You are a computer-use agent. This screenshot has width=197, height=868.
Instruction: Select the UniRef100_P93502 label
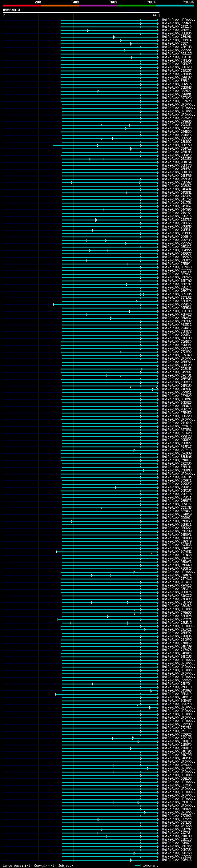(x=177, y=243)
